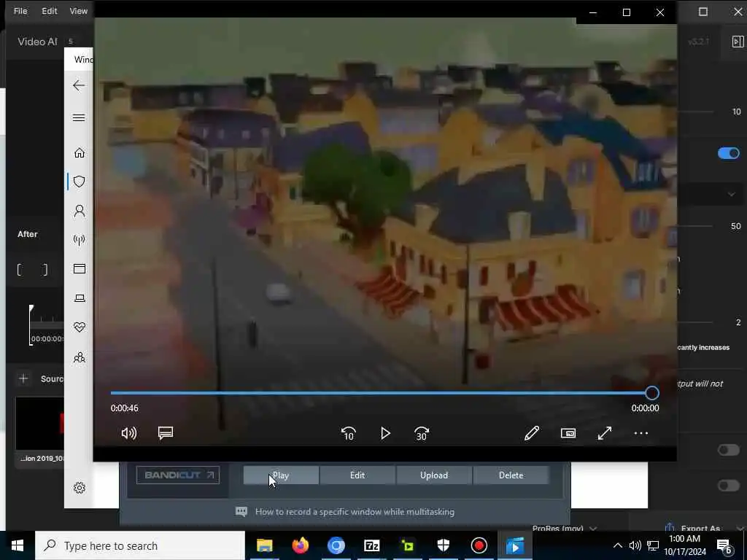Image resolution: width=747 pixels, height=560 pixels.
Task: Open the pencil edit tool in player
Action: click(532, 433)
